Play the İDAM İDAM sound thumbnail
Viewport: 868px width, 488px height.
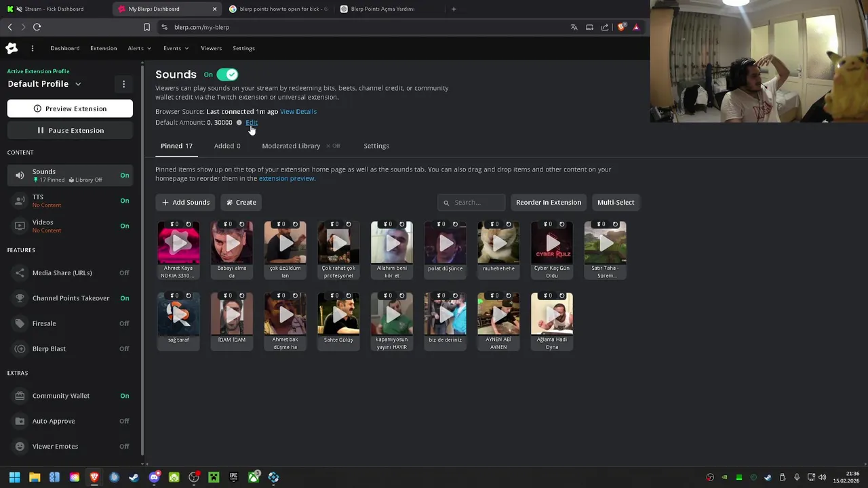coord(232,314)
